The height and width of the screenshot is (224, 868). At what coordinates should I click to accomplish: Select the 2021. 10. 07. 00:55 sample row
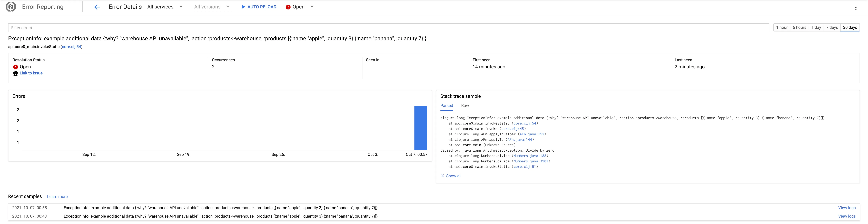[x=434, y=208]
